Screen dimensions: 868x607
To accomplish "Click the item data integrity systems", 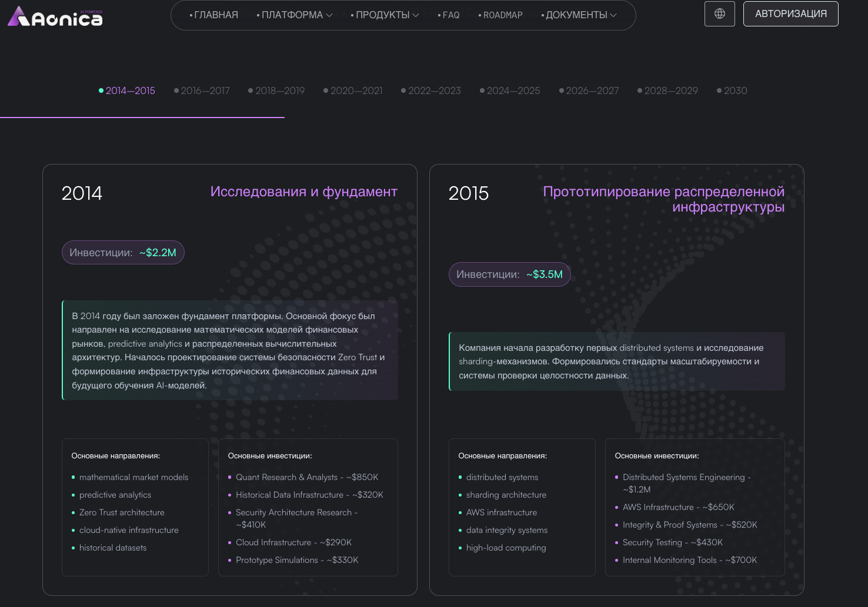I will pyautogui.click(x=507, y=530).
